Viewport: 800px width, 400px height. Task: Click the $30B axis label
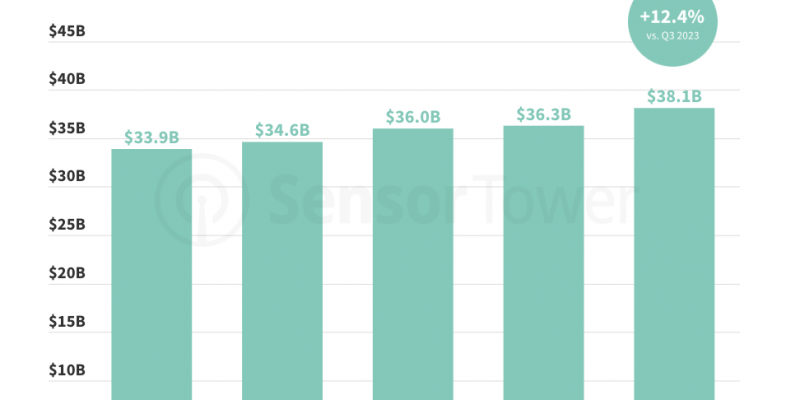(x=67, y=176)
